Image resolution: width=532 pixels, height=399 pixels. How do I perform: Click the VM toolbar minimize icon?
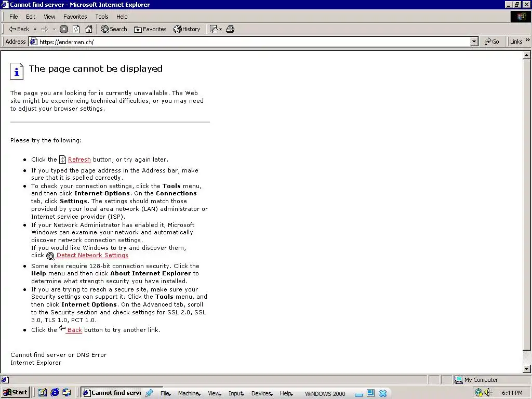(358, 394)
